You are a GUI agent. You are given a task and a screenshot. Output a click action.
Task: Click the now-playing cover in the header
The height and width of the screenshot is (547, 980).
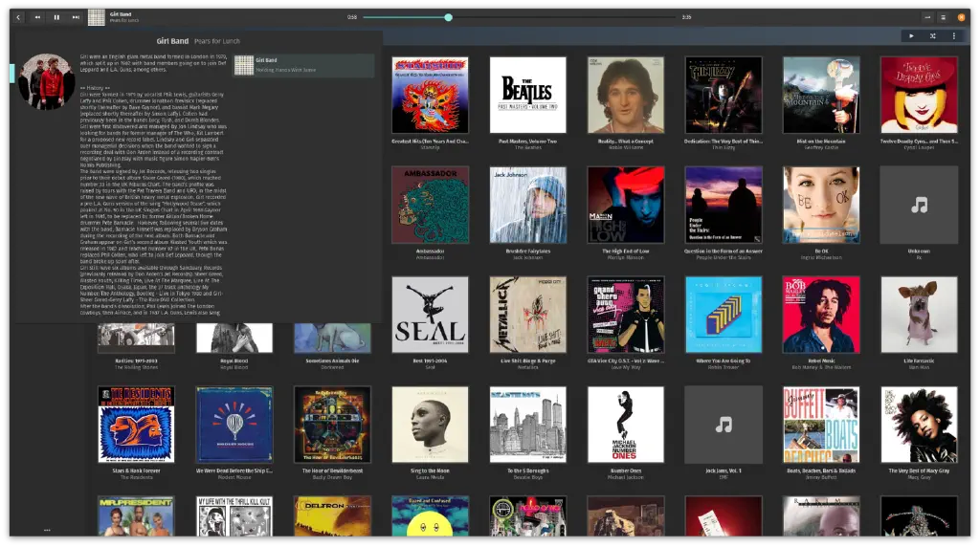[x=97, y=17]
